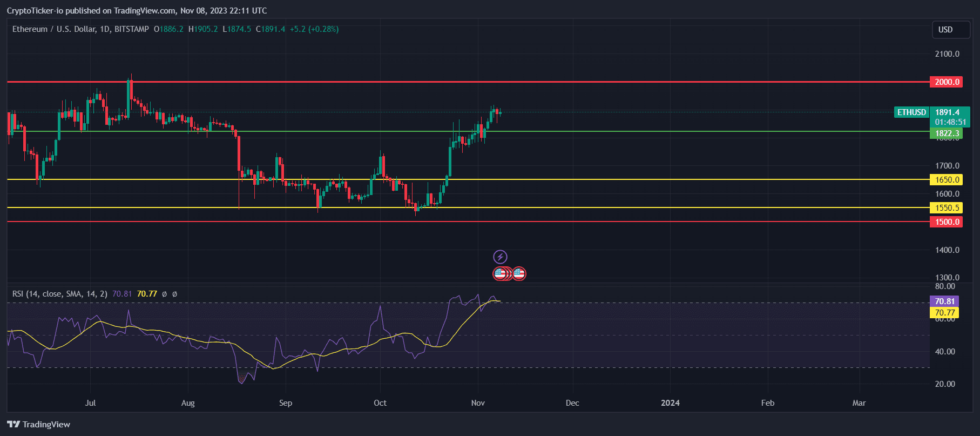
Task: Click the 2024 label on the time axis
Action: [x=670, y=403]
